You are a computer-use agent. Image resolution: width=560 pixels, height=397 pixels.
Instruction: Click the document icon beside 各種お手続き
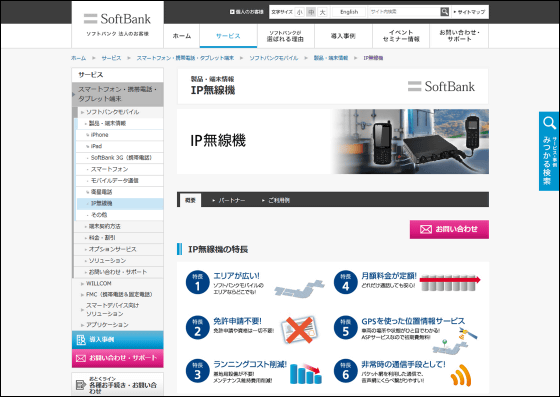81,385
